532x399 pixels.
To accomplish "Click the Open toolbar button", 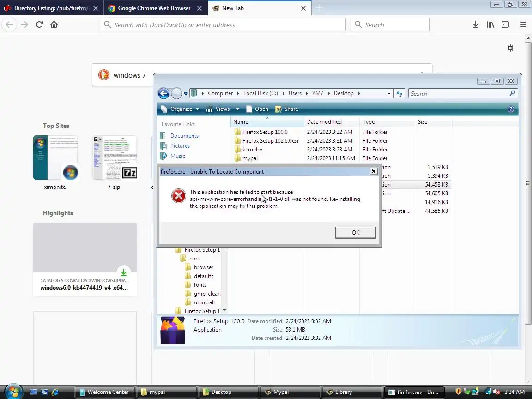I will (257, 109).
